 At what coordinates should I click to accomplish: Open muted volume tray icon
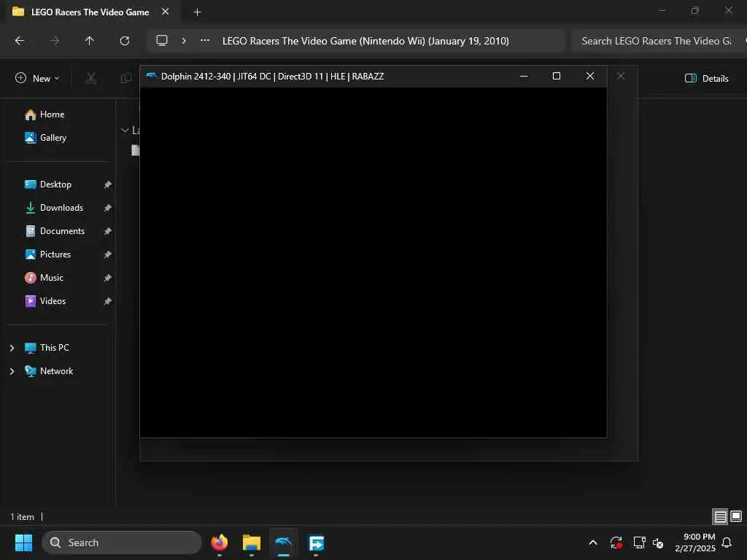pos(659,542)
